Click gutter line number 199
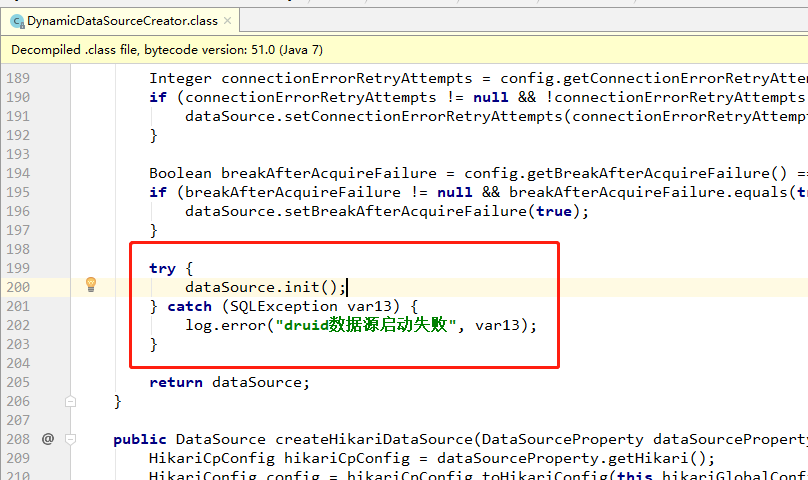The width and height of the screenshot is (808, 480). click(18, 268)
